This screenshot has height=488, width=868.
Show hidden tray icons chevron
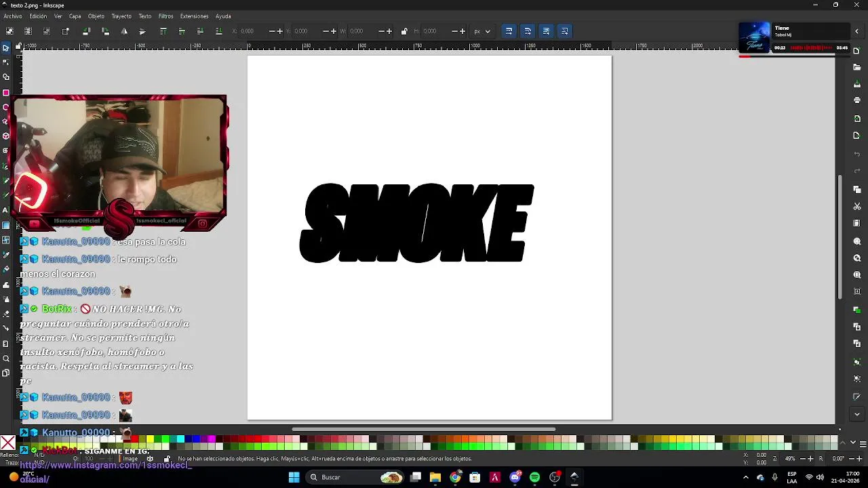coord(745,477)
